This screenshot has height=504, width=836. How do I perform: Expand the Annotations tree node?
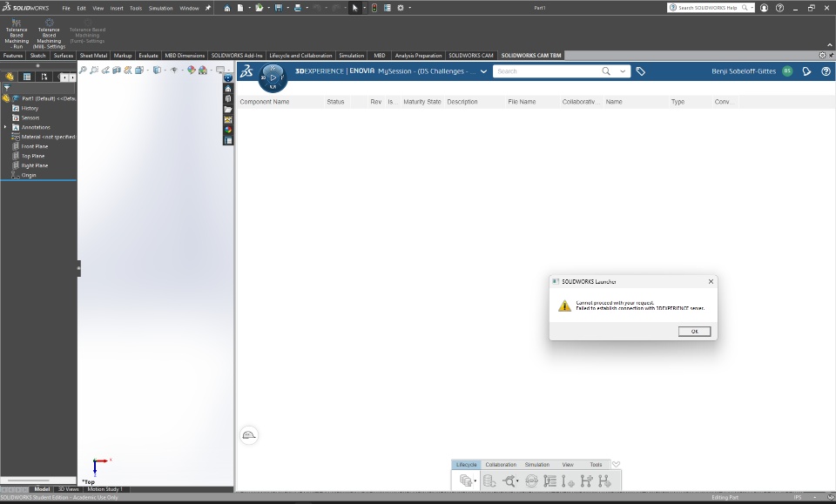5,127
